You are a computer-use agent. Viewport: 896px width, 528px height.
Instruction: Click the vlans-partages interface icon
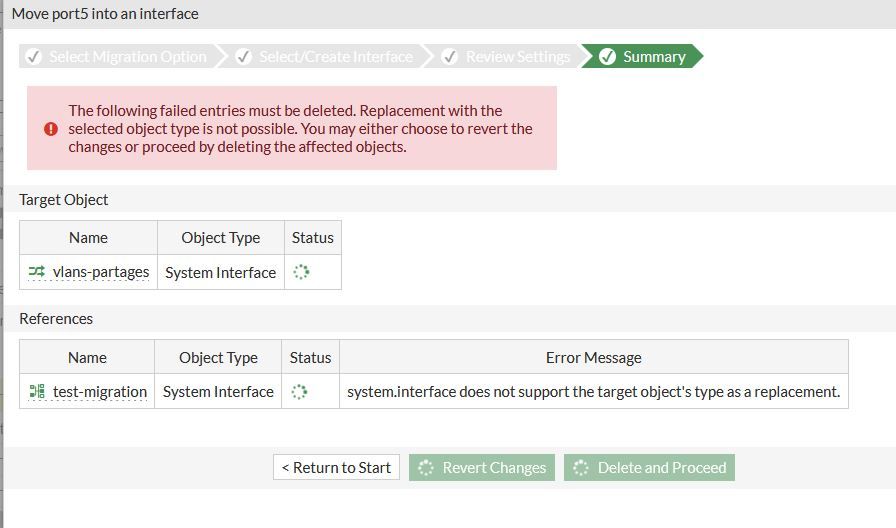[37, 272]
